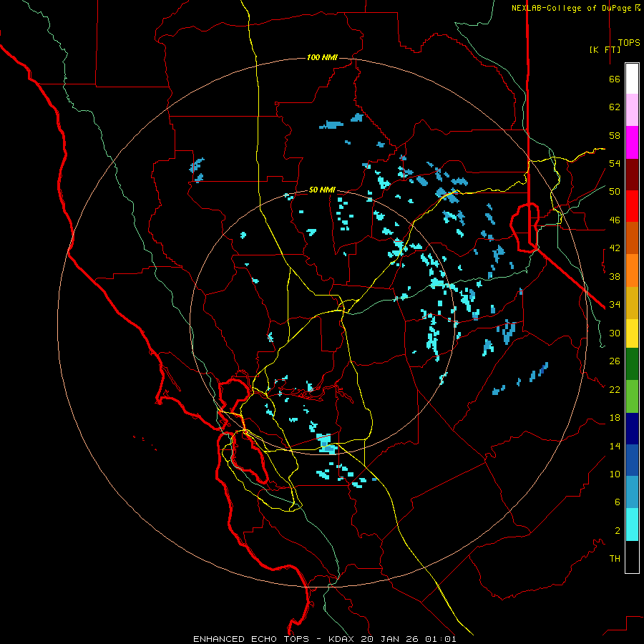Image resolution: width=644 pixels, height=644 pixels.
Task: Click the black TH threshold swatch
Action: pyautogui.click(x=632, y=557)
